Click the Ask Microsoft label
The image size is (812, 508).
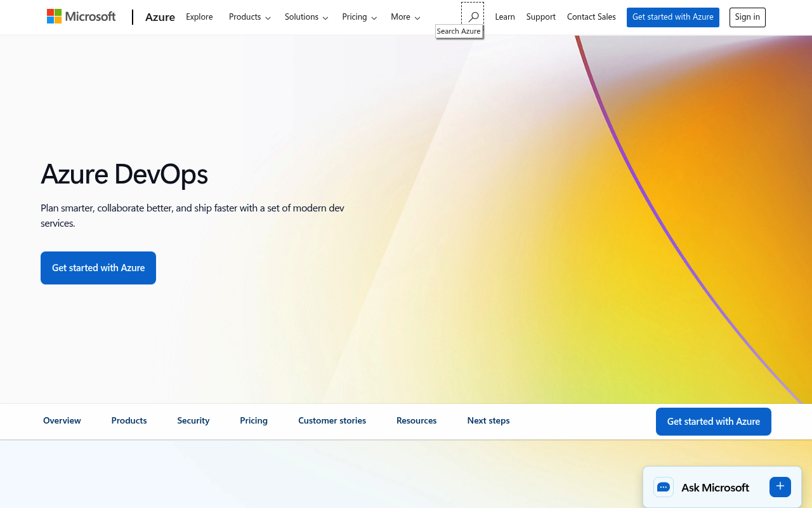(715, 488)
